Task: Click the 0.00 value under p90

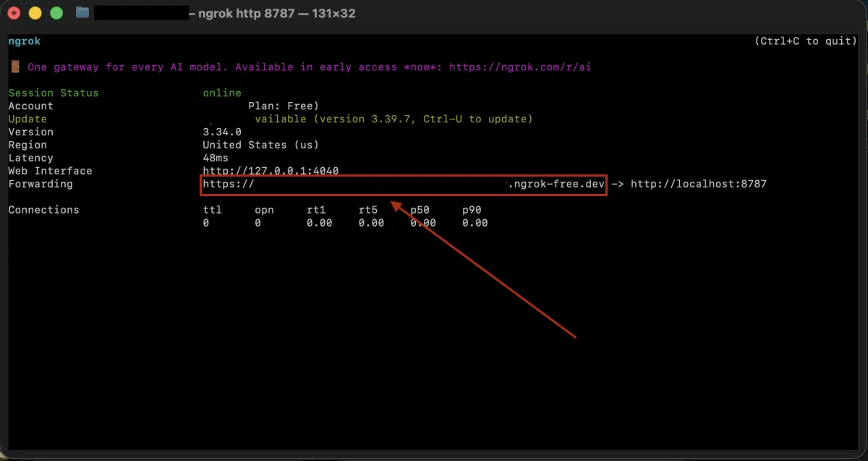Action: pos(475,223)
